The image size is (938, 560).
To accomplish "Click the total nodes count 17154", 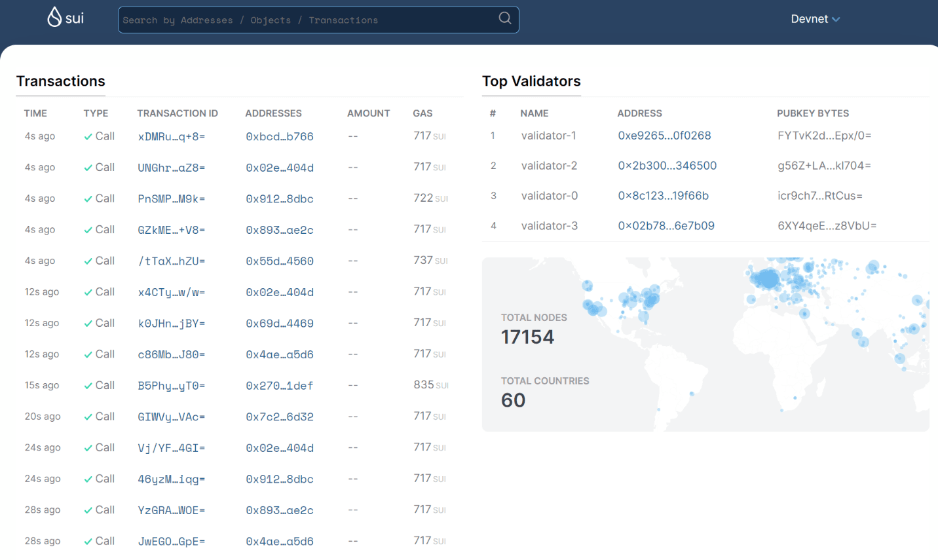I will click(527, 337).
